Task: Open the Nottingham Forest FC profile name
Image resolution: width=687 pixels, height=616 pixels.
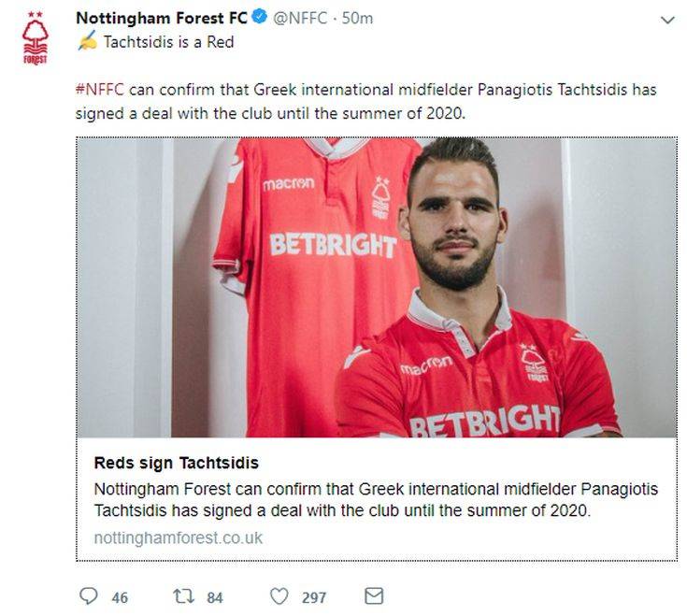Action: [162, 18]
